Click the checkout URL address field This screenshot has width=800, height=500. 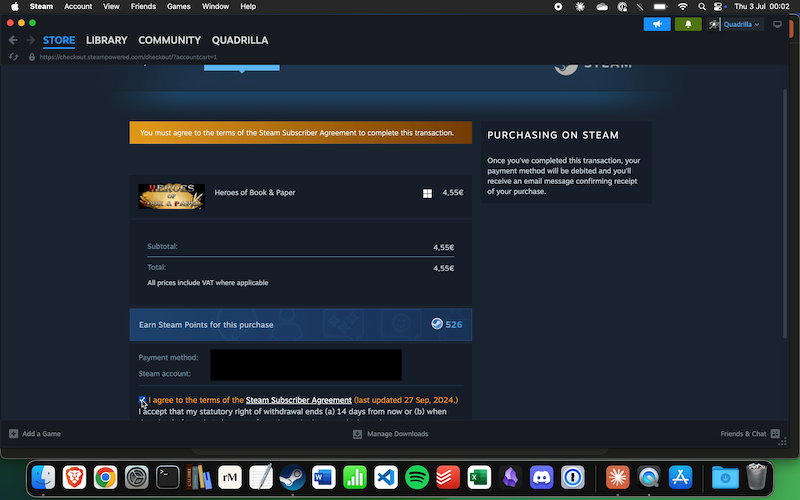(x=128, y=57)
